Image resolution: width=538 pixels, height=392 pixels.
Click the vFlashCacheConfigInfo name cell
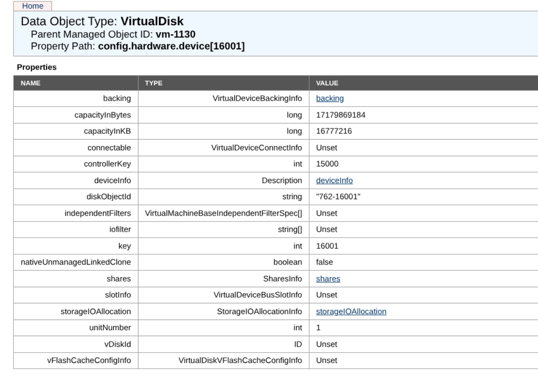(x=89, y=360)
